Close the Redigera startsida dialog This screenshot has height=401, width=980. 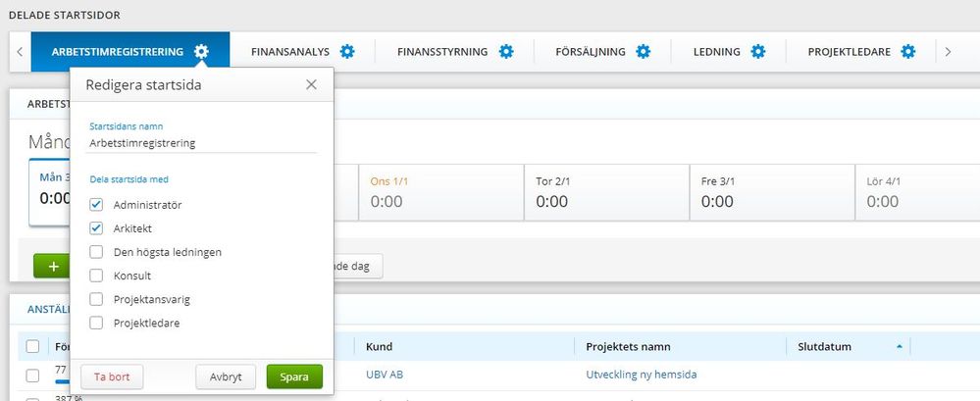coord(311,85)
